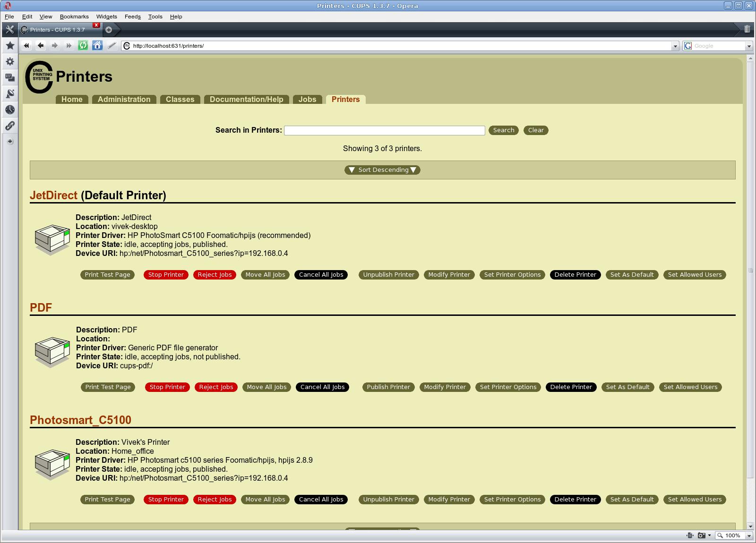Switch to the Classes tab

tap(180, 99)
